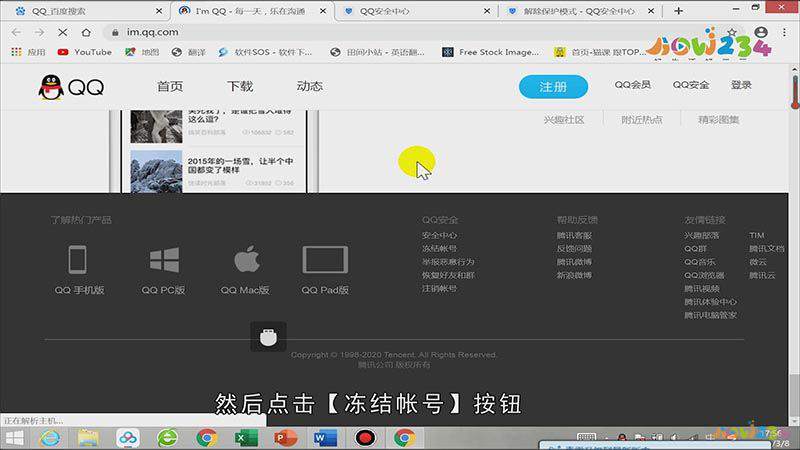Open the 翻译 bookmark

coord(189,52)
